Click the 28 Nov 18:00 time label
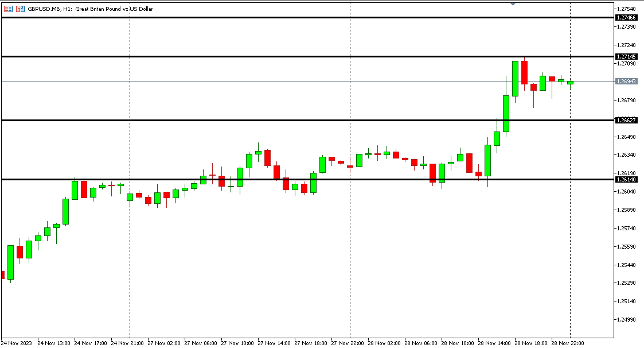 (x=531, y=343)
